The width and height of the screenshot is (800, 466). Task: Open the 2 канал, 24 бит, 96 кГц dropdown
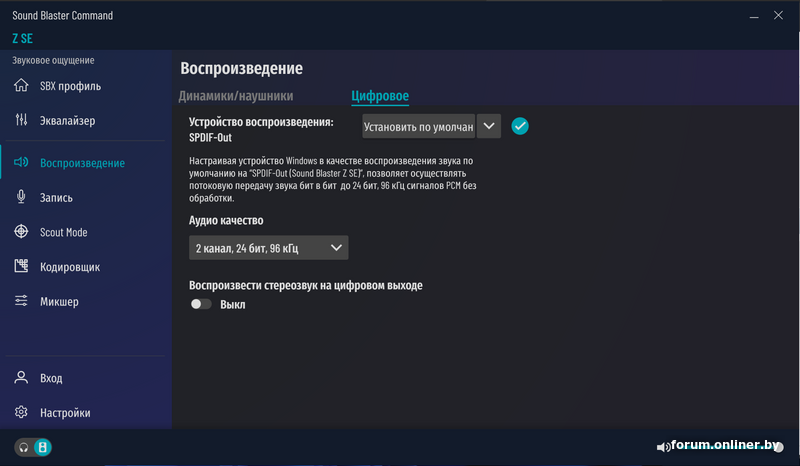268,248
